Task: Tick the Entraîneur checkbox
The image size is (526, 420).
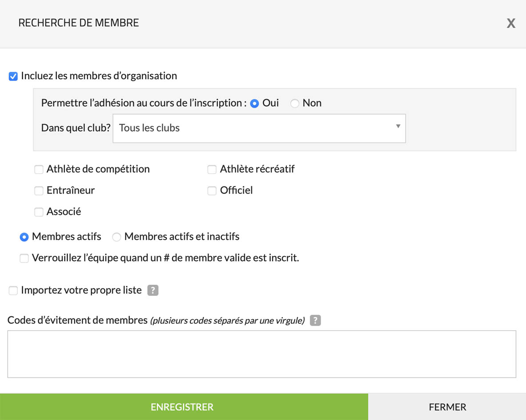Action: (x=39, y=191)
